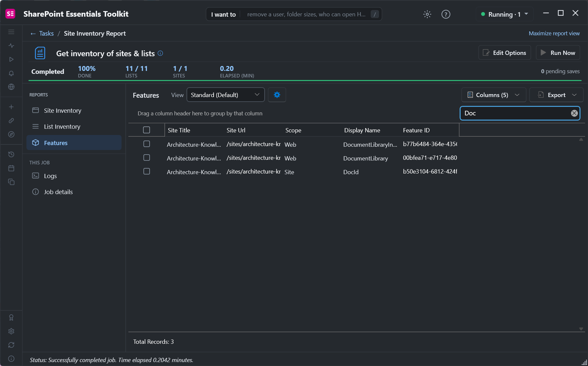
Task: Click the globe icon in sidebar
Action: point(11,87)
